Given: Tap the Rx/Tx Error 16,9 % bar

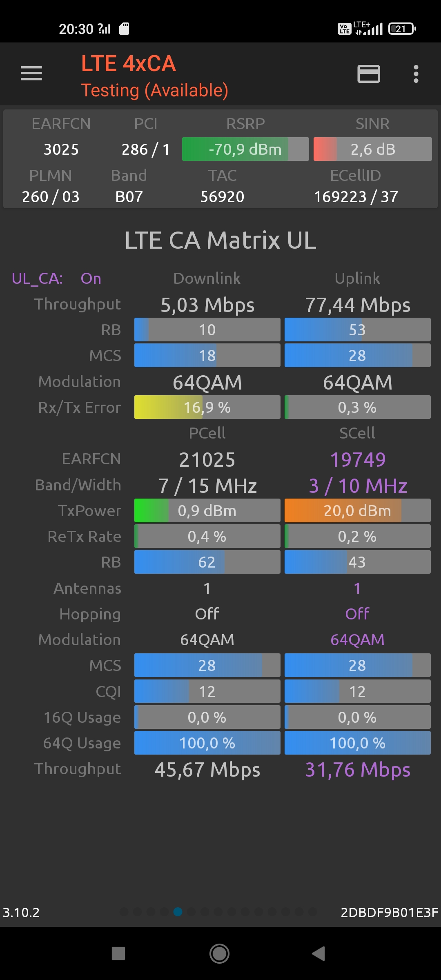Looking at the screenshot, I should (x=207, y=408).
